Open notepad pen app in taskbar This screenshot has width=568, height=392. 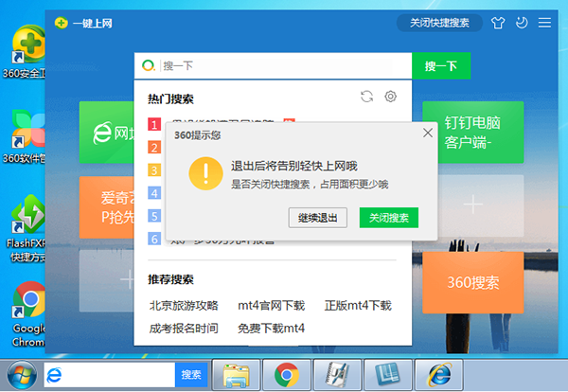pos(337,375)
